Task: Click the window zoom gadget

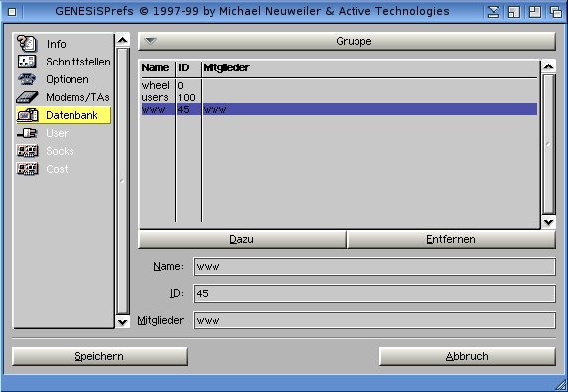Action: (x=535, y=12)
